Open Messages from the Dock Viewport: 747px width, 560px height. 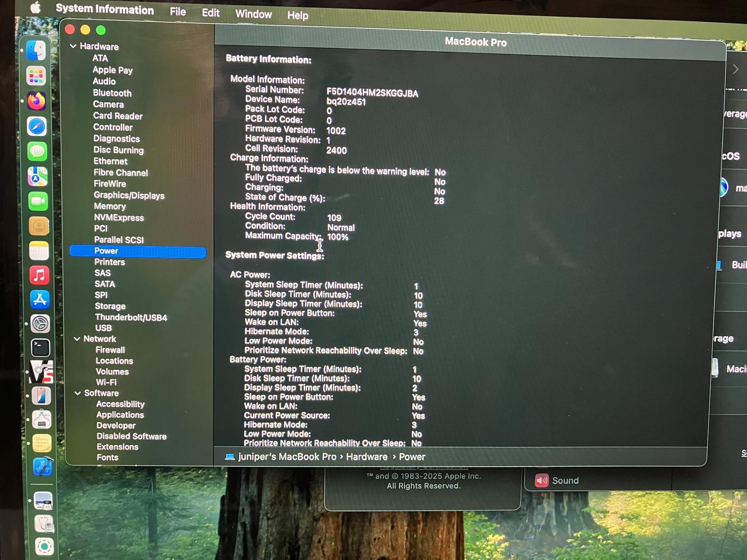(37, 151)
